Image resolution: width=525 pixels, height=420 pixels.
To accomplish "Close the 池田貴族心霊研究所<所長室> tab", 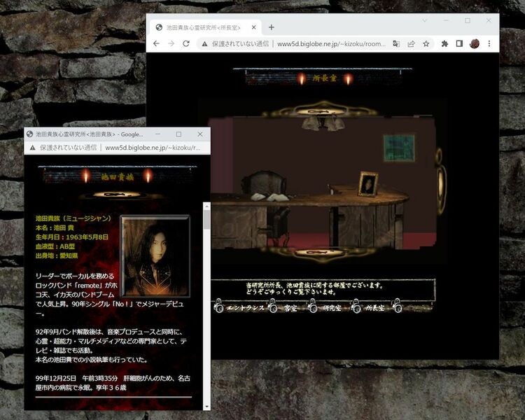I will (x=254, y=27).
